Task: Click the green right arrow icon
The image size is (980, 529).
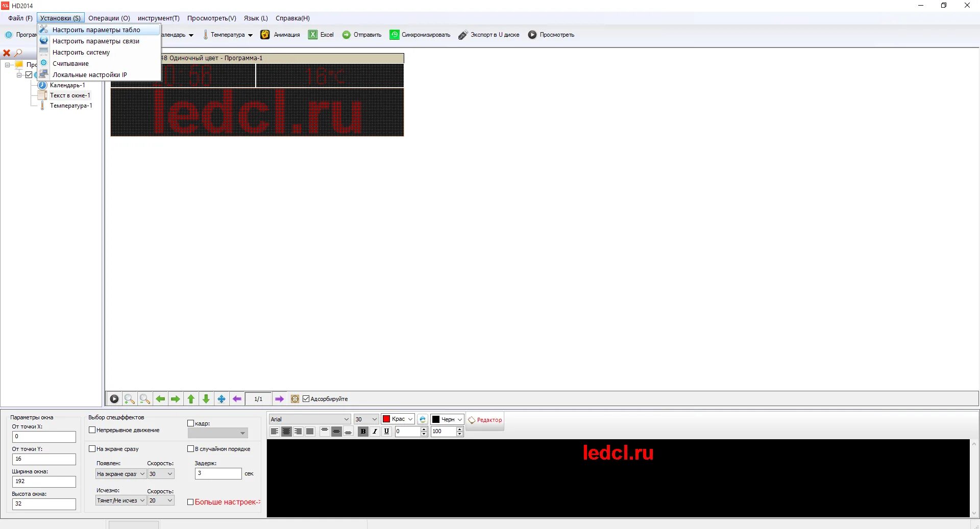Action: pos(176,399)
